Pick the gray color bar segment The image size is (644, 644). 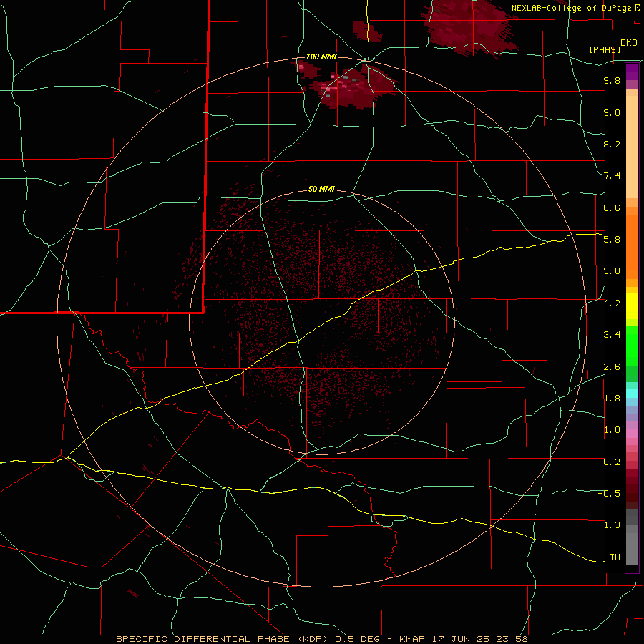632,549
